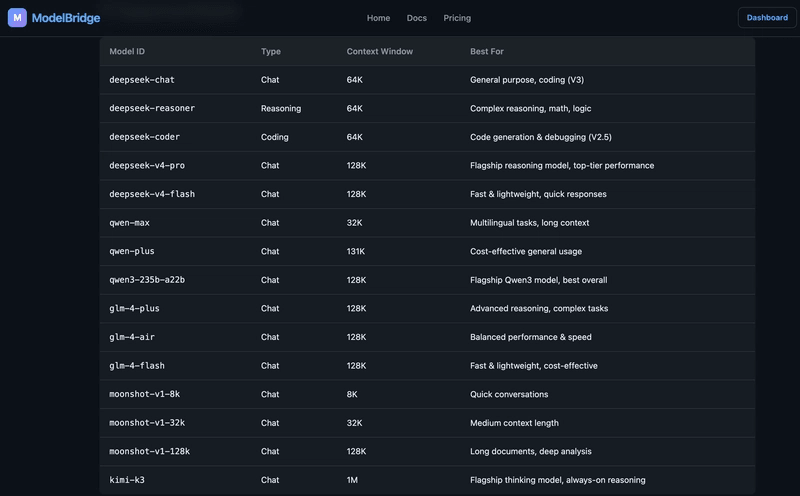Click the 32K value in qwen-max row

[355, 222]
